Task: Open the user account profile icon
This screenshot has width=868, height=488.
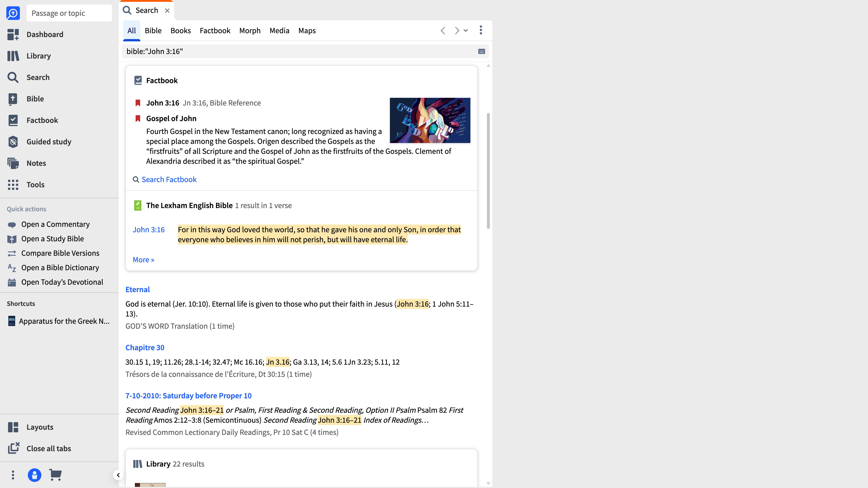Action: [34, 475]
